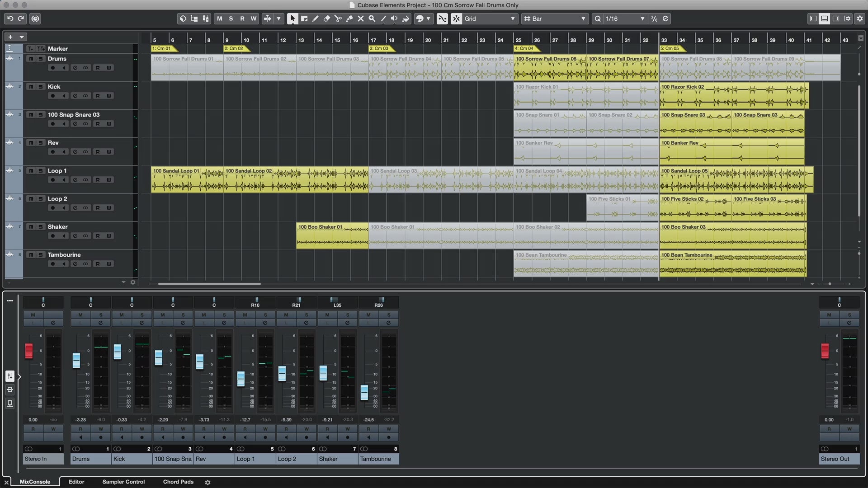Open Setup toolbar gear icon at top right
Viewport: 868px width, 488px height.
[860, 19]
